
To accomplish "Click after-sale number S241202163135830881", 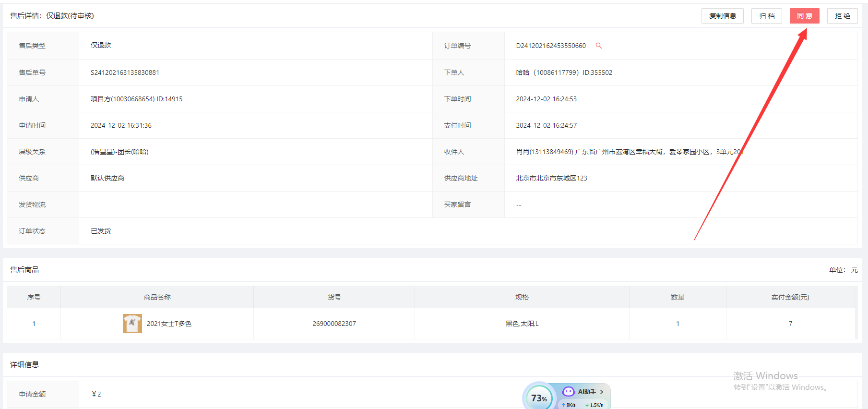I will 125,72.
